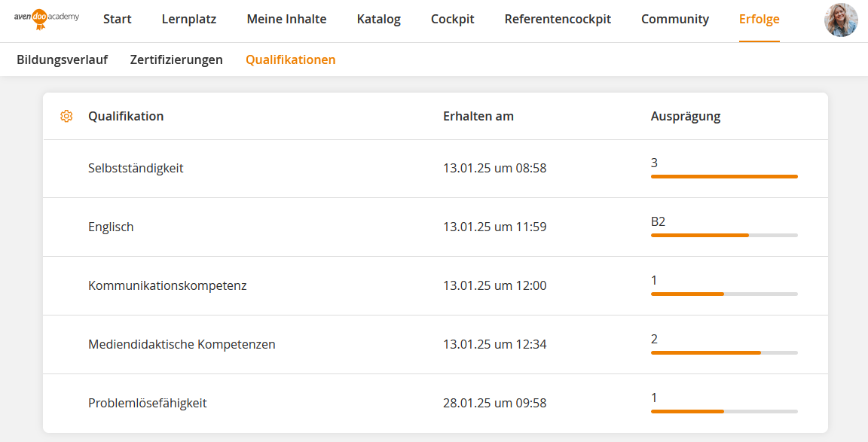Click the avendoo academy logo
Image resolution: width=868 pixels, height=442 pixels.
pyautogui.click(x=46, y=19)
